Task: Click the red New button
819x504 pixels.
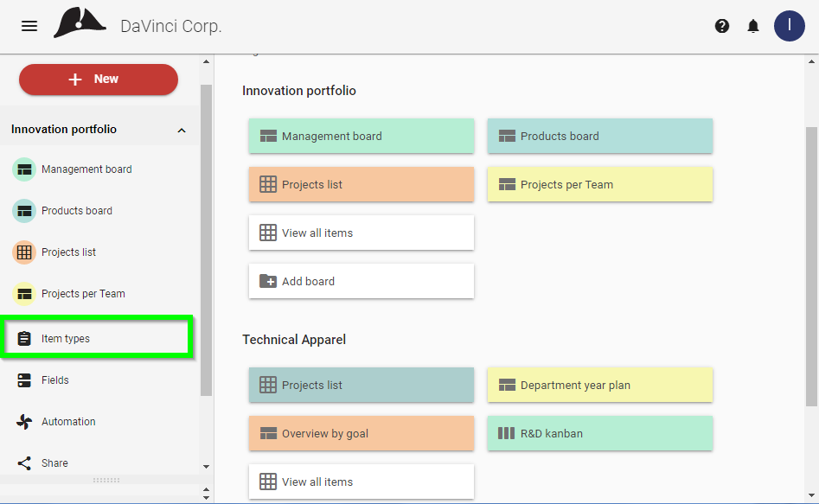Action: click(x=99, y=80)
